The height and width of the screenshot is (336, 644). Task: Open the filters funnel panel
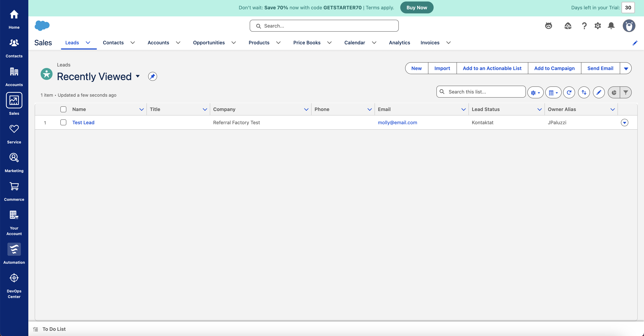(626, 92)
